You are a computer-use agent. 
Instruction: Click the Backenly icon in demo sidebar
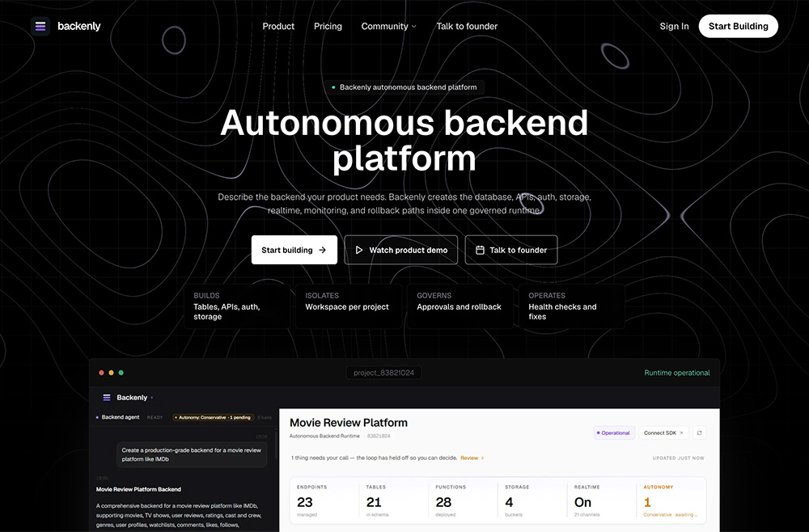[x=107, y=398]
